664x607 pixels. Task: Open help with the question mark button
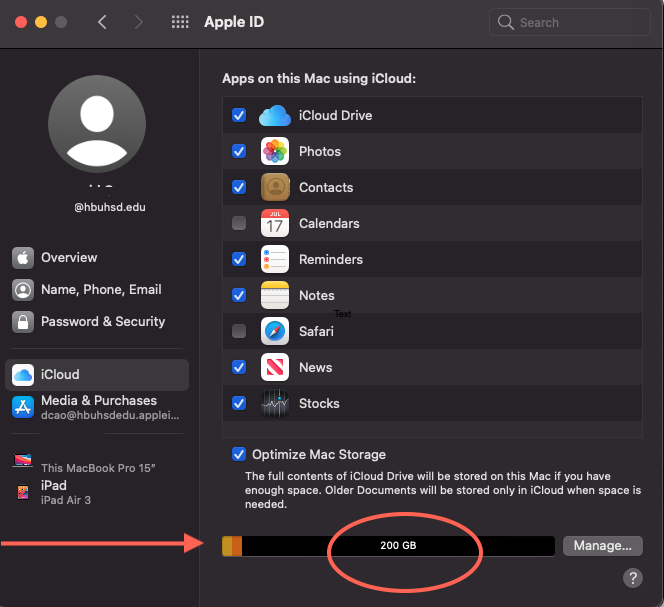pos(633,578)
